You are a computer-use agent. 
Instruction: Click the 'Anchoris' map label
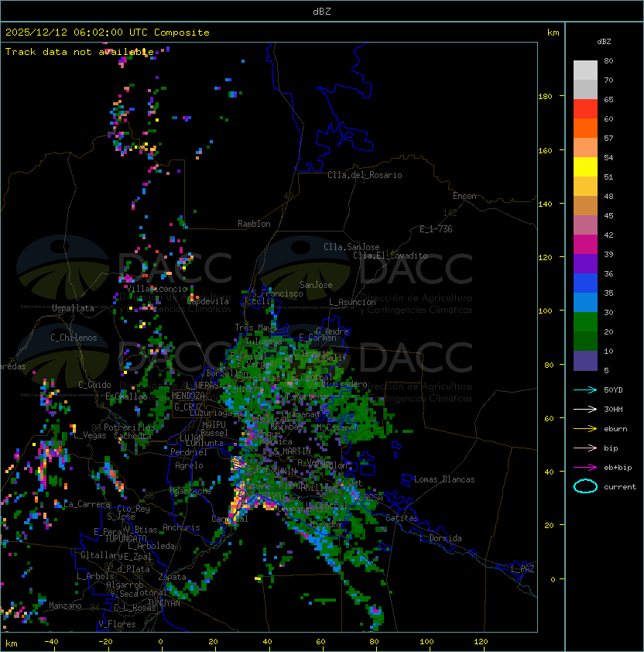tap(181, 527)
